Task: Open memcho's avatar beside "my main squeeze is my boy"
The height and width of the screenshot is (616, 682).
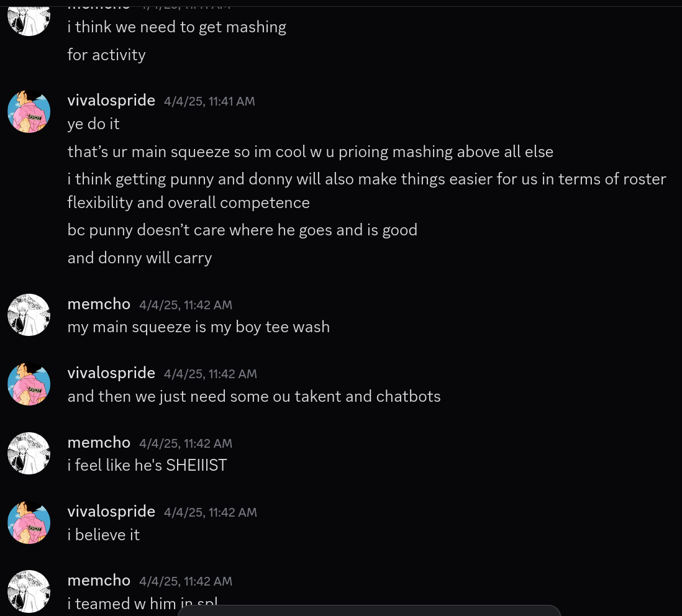Action: 29,315
